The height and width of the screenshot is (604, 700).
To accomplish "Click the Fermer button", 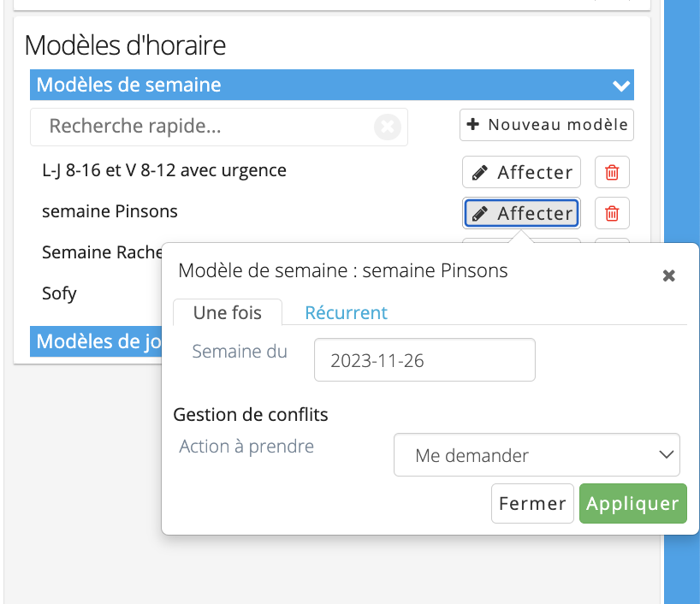I will [x=532, y=503].
